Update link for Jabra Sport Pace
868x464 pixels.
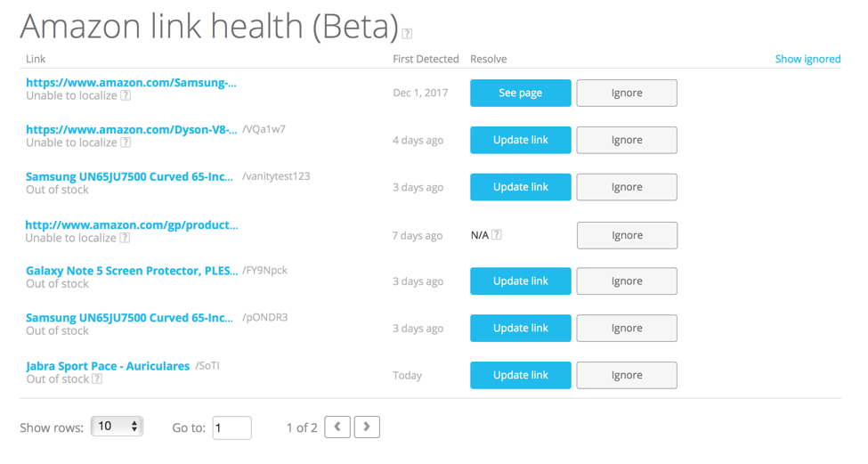(x=520, y=375)
